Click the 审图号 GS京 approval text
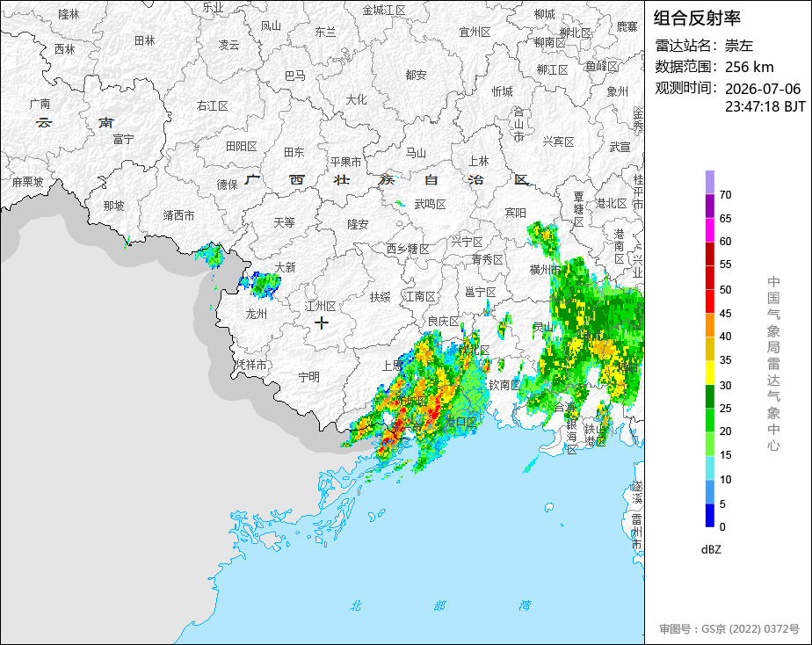Viewport: 812px width, 645px height. (x=729, y=629)
